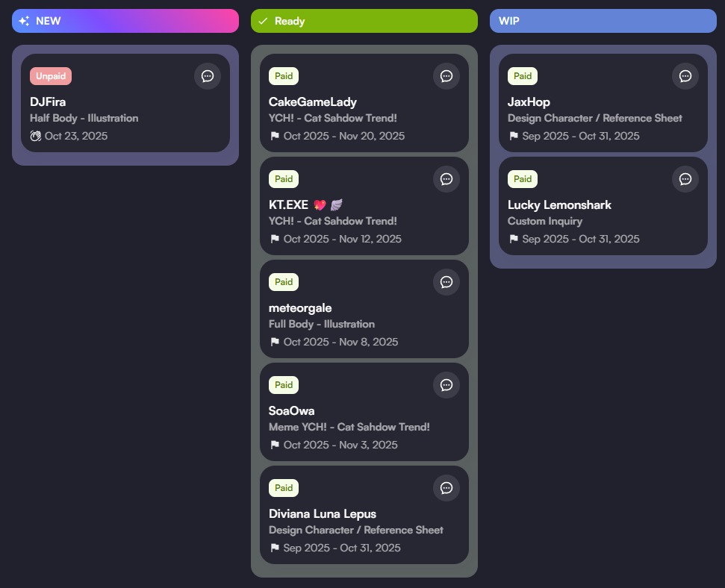725x588 pixels.
Task: Open chat for JaxHop commission
Action: 685,76
